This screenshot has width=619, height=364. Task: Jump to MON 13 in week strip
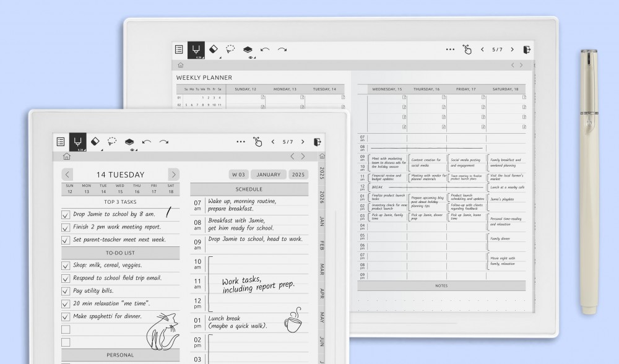point(87,189)
